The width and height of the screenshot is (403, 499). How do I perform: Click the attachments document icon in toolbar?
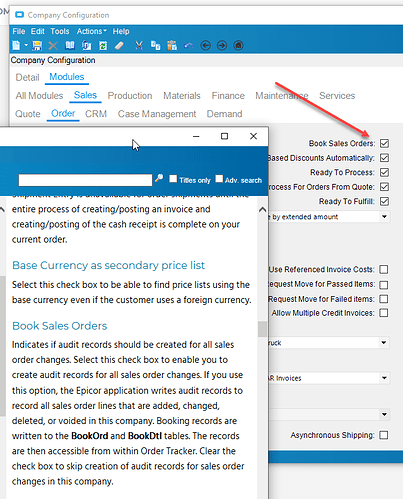86,46
